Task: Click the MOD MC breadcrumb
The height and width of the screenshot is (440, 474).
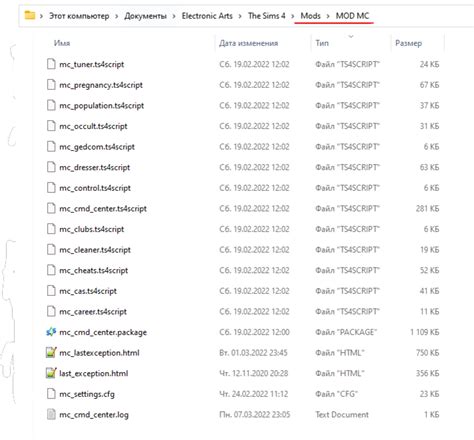Action: [352, 16]
